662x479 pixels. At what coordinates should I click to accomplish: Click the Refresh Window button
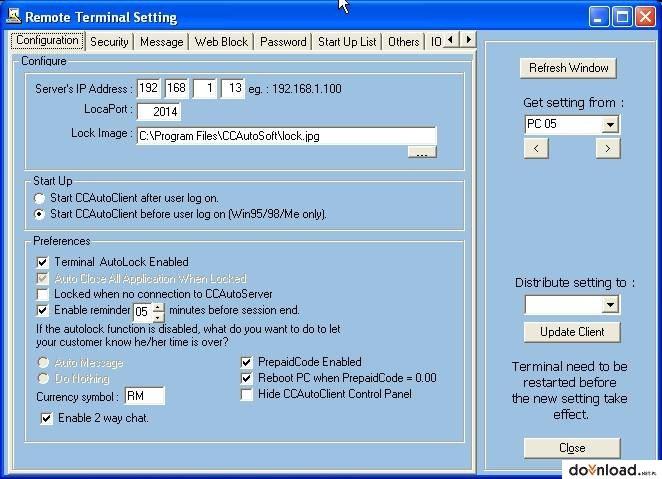568,68
